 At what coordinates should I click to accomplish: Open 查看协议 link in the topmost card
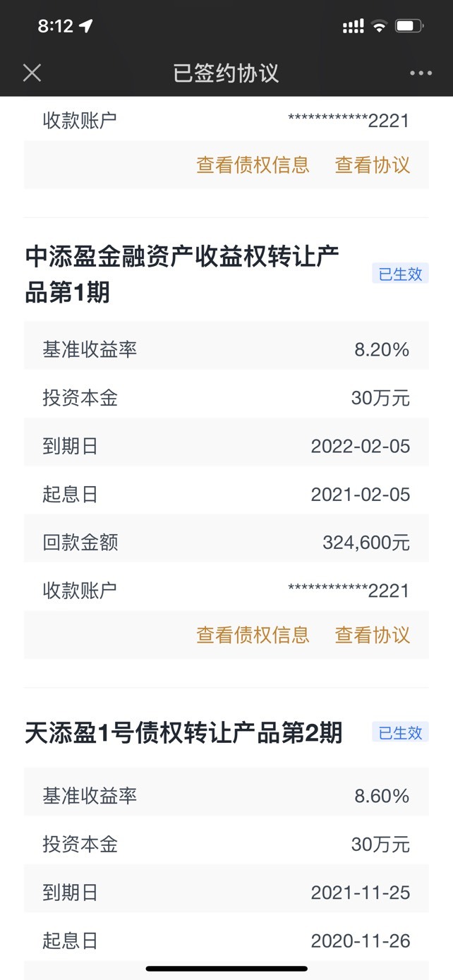tap(372, 165)
